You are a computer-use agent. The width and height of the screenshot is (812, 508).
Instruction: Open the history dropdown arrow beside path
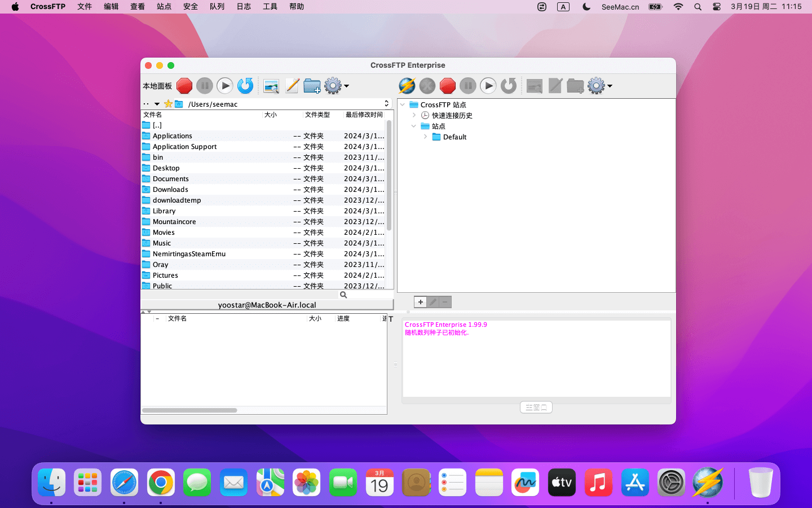157,104
